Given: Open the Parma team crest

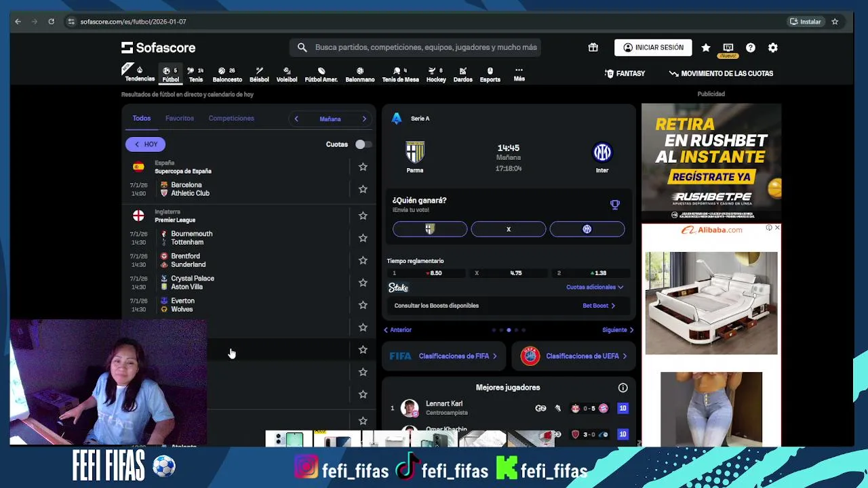Looking at the screenshot, I should click(415, 152).
